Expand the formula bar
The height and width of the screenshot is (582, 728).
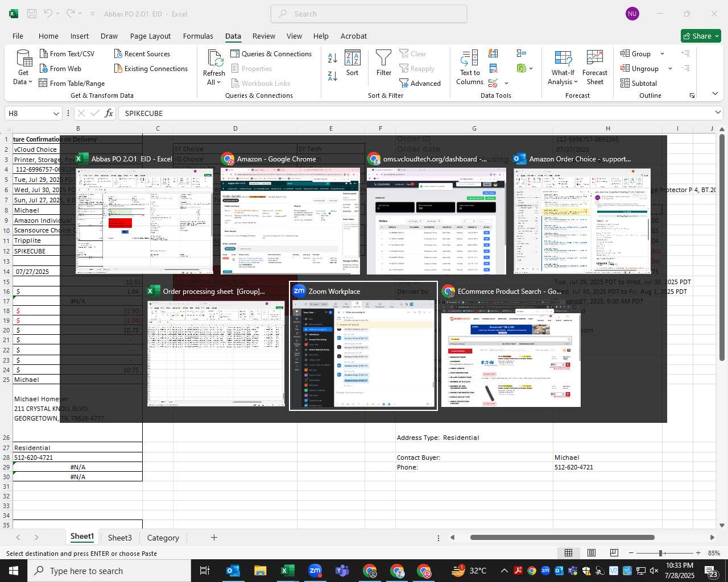pos(718,113)
